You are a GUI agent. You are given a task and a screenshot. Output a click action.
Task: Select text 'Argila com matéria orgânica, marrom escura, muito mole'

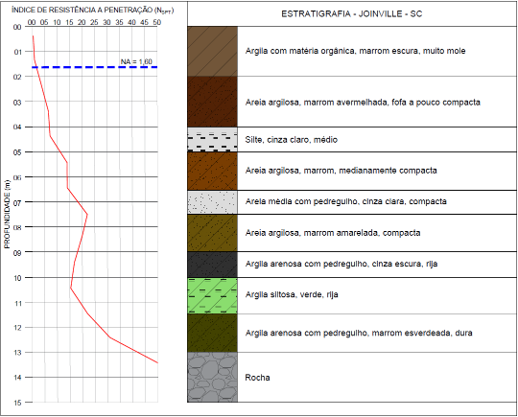(355, 51)
